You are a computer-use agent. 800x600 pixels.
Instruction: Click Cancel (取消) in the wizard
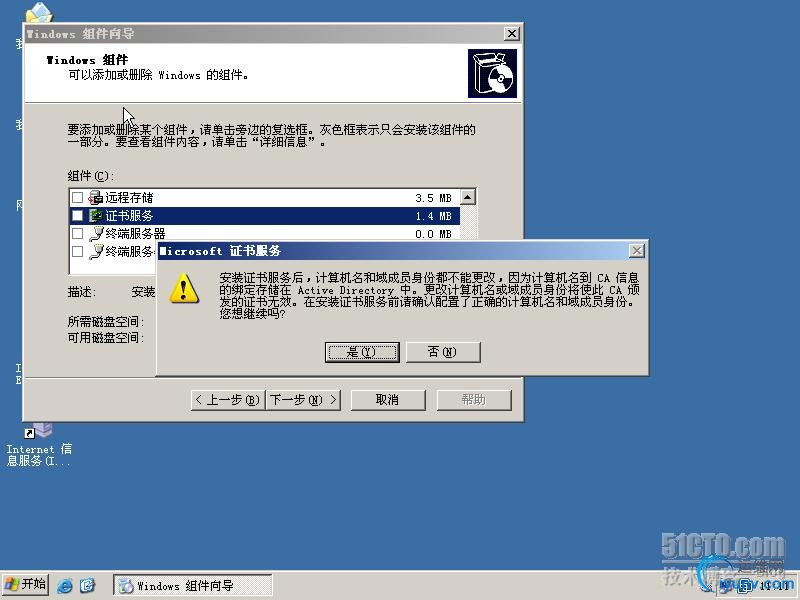click(x=387, y=399)
